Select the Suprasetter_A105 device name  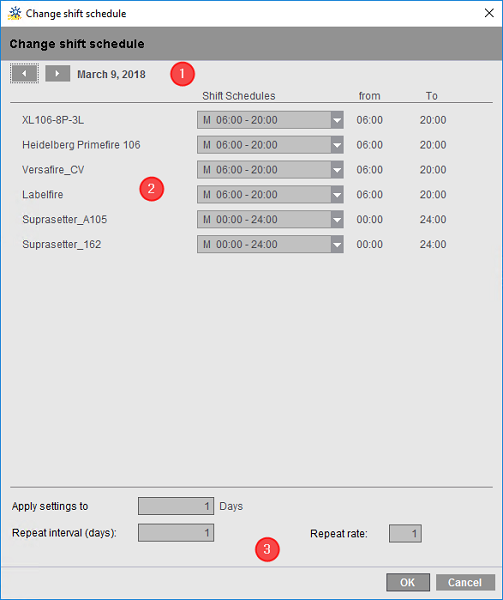coord(65,220)
